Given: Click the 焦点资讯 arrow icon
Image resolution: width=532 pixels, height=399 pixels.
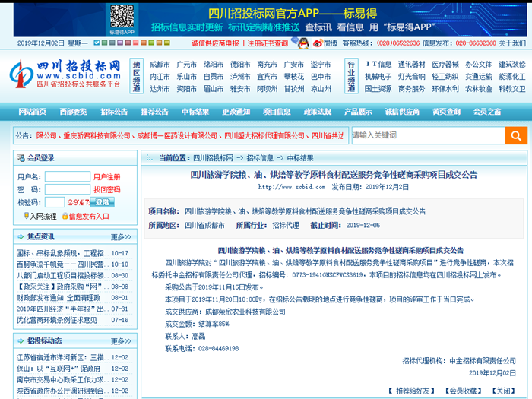Looking at the screenshot, I should coord(21,236).
